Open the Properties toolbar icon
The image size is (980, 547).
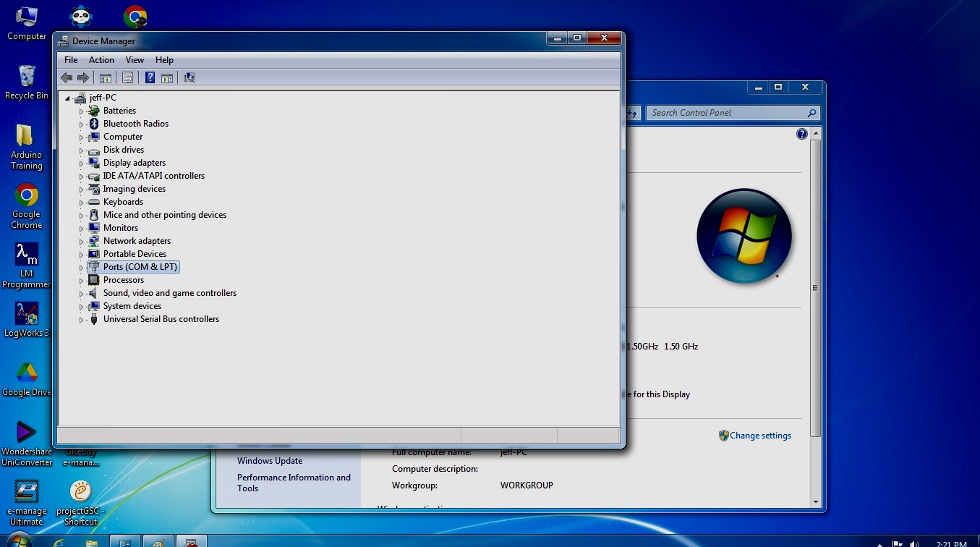127,77
